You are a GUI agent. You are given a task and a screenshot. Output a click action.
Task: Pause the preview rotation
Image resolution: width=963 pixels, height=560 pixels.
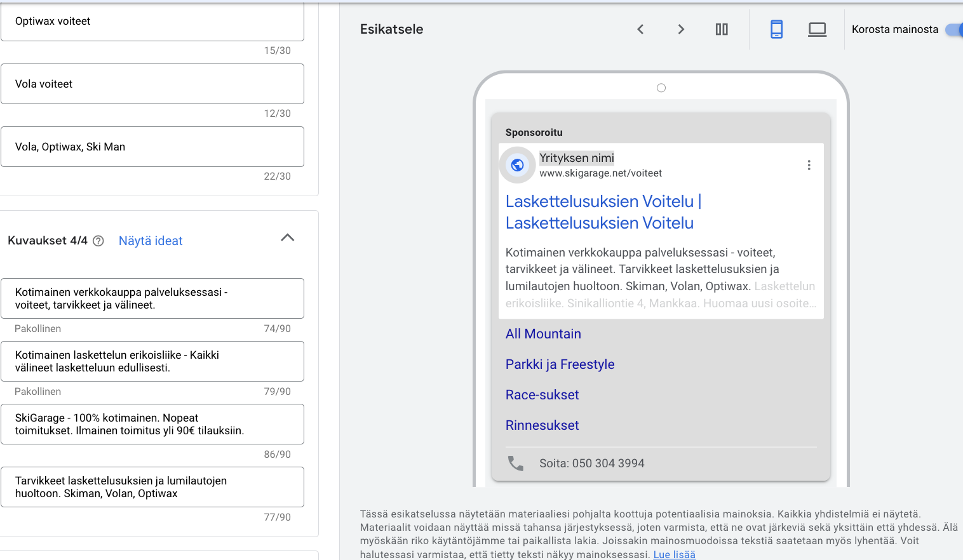(x=722, y=29)
